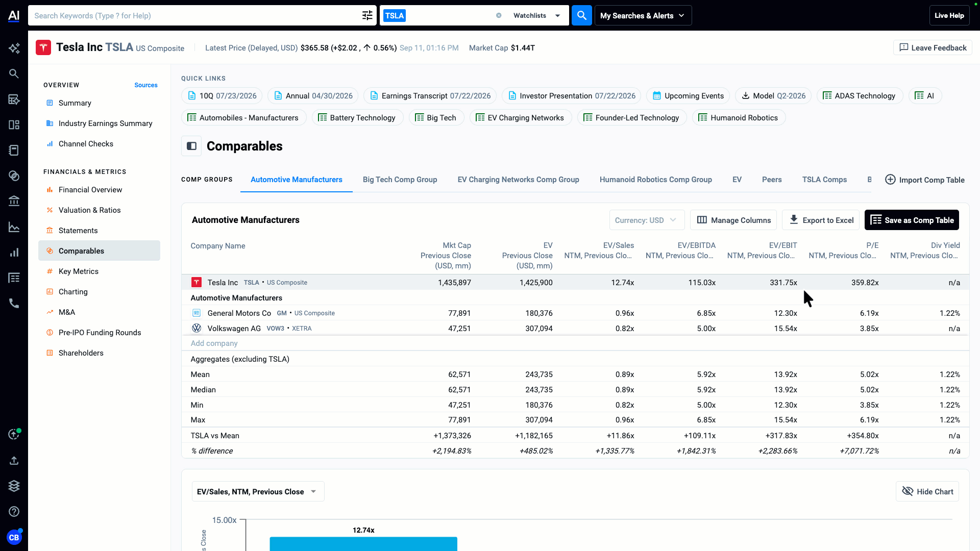Click the Volkswagen logo in the table
This screenshot has width=980, height=551.
point(197,328)
